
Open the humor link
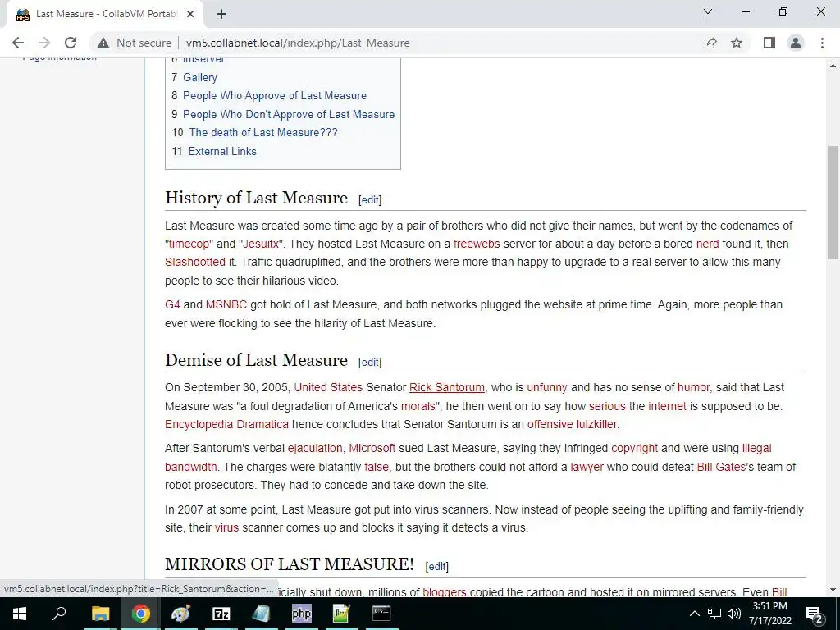point(693,387)
